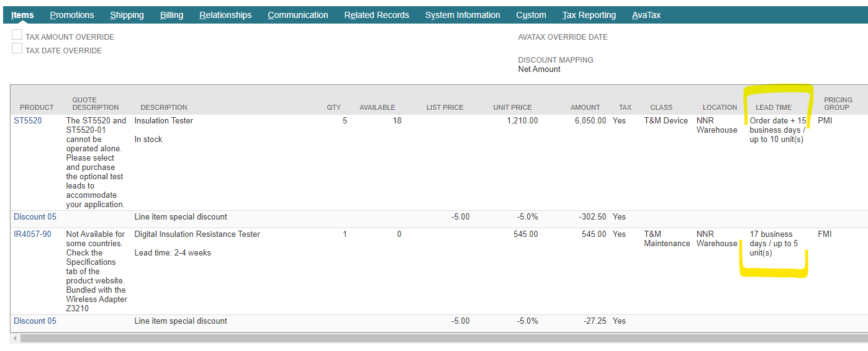Open the Custom tab
The width and height of the screenshot is (868, 351).
tap(531, 15)
